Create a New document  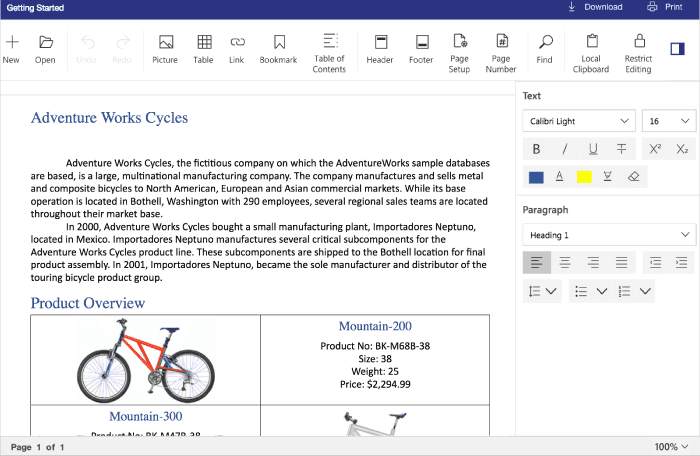12,50
